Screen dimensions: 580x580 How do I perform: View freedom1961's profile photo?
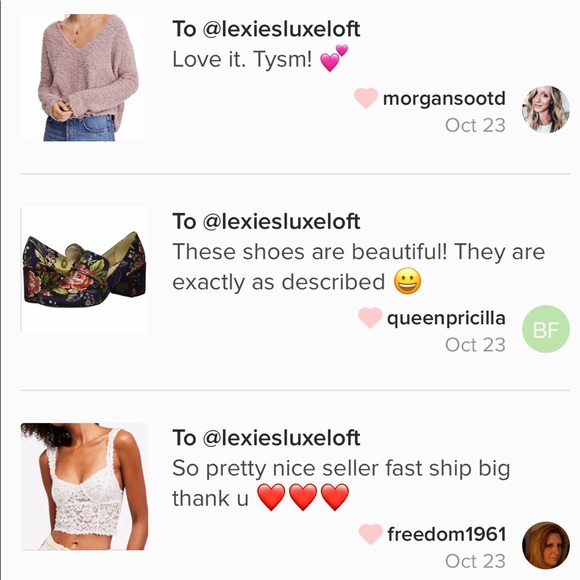point(546,545)
